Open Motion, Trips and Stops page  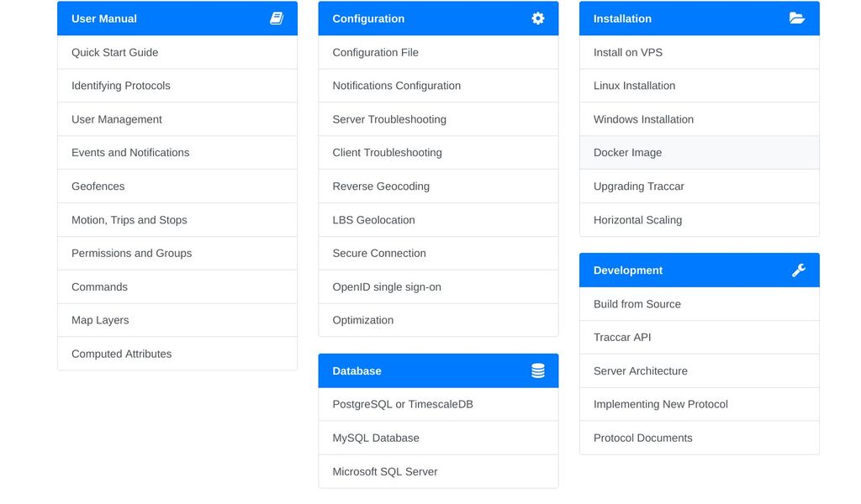[129, 220]
